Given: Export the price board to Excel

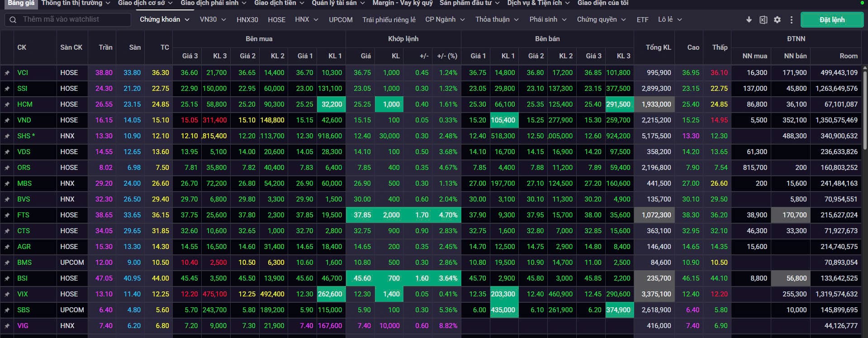Looking at the screenshot, I should coord(763,20).
